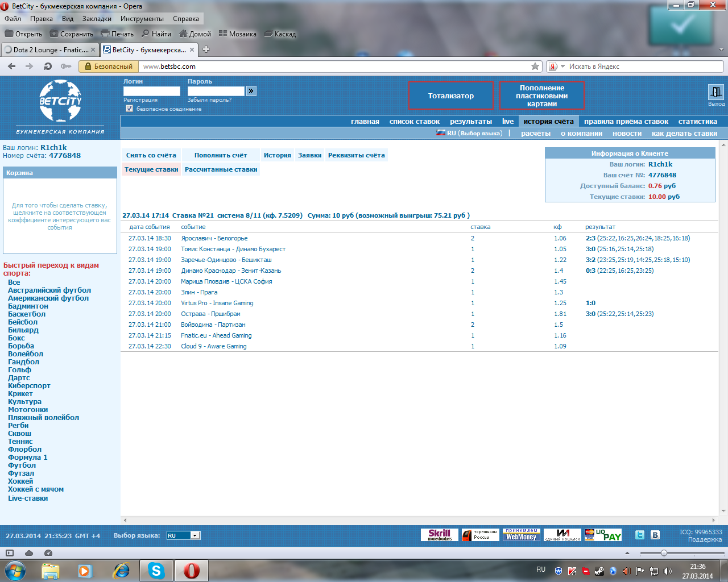The width and height of the screenshot is (728, 582).
Task: Open the Twitter icon in footer
Action: (640, 535)
